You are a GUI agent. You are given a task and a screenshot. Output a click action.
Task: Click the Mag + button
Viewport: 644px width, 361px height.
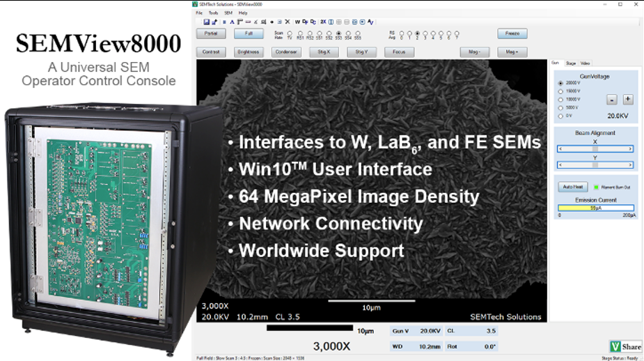[512, 52]
